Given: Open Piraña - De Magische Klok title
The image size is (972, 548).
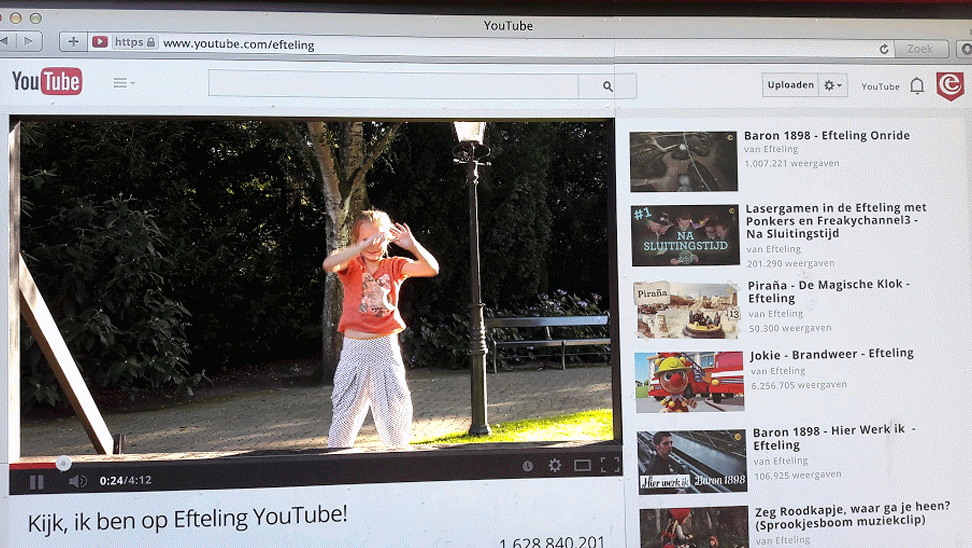Looking at the screenshot, I should [829, 291].
